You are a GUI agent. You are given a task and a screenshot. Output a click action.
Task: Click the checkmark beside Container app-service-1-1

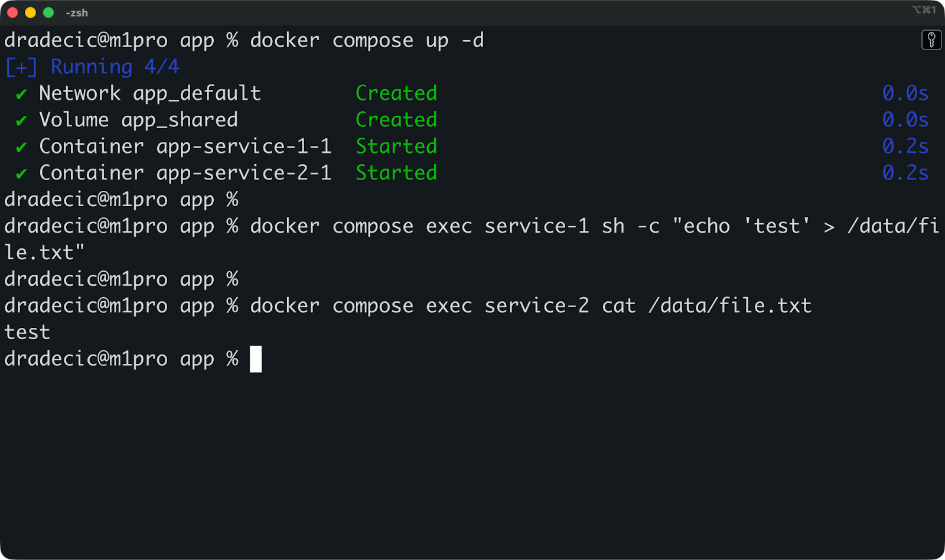[21, 148]
